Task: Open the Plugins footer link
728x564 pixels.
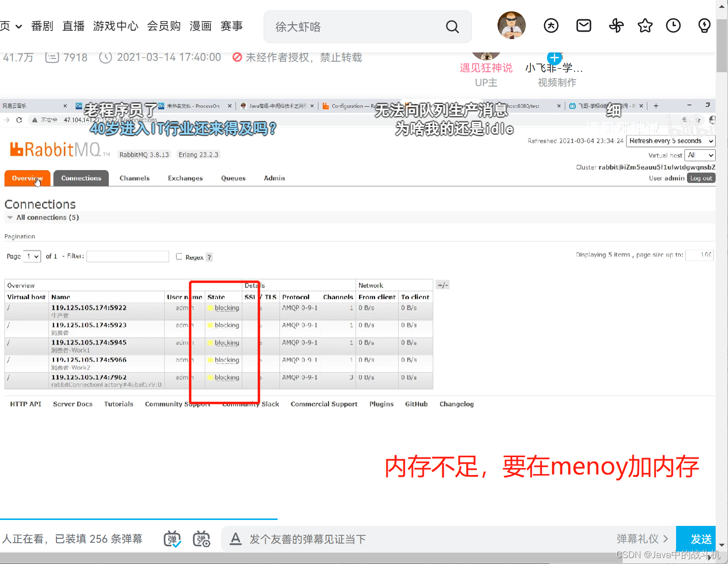Action: (381, 404)
